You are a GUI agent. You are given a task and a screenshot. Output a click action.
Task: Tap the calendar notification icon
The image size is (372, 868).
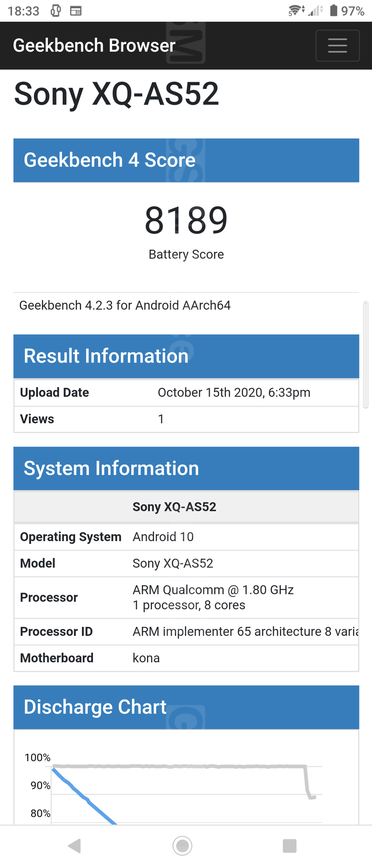tap(76, 11)
